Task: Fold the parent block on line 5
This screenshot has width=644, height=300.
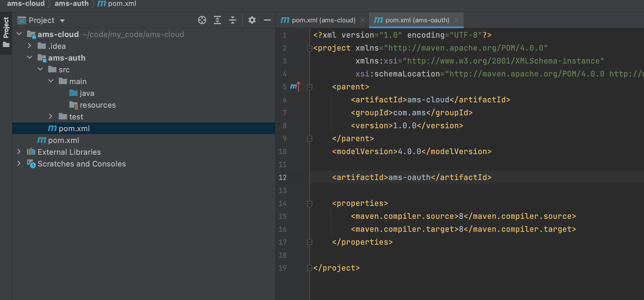Action: click(x=309, y=87)
